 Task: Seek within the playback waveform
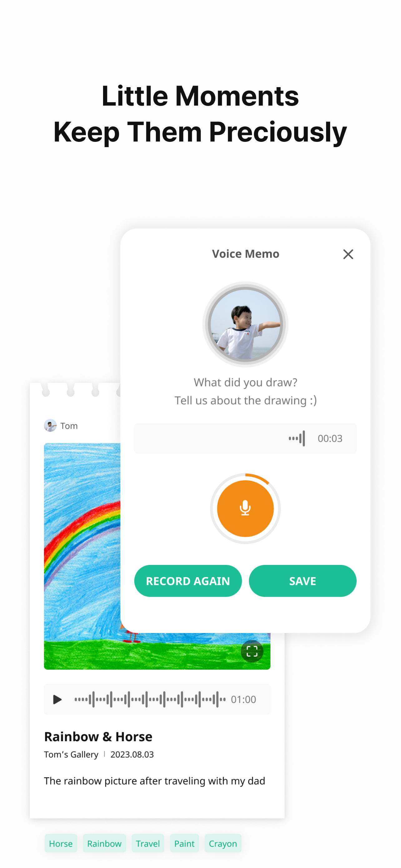150,700
